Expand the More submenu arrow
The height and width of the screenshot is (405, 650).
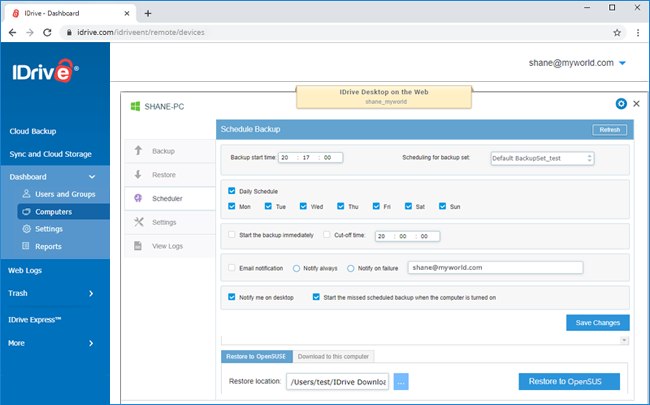pyautogui.click(x=91, y=343)
